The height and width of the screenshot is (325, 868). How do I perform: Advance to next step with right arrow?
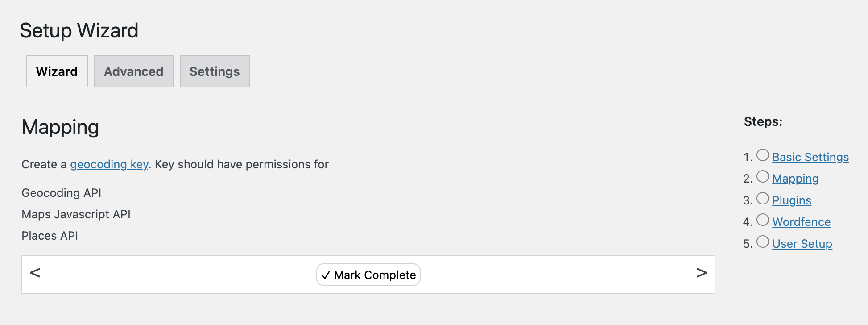click(x=702, y=273)
